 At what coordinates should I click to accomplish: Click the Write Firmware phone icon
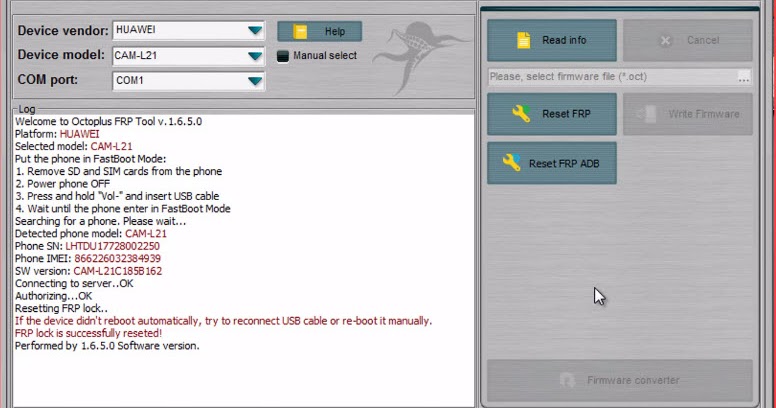click(x=646, y=114)
